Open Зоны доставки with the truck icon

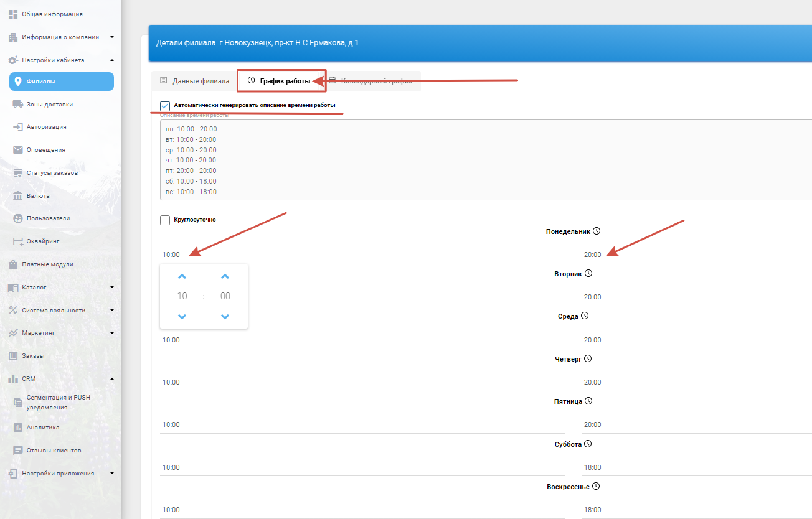pos(18,105)
